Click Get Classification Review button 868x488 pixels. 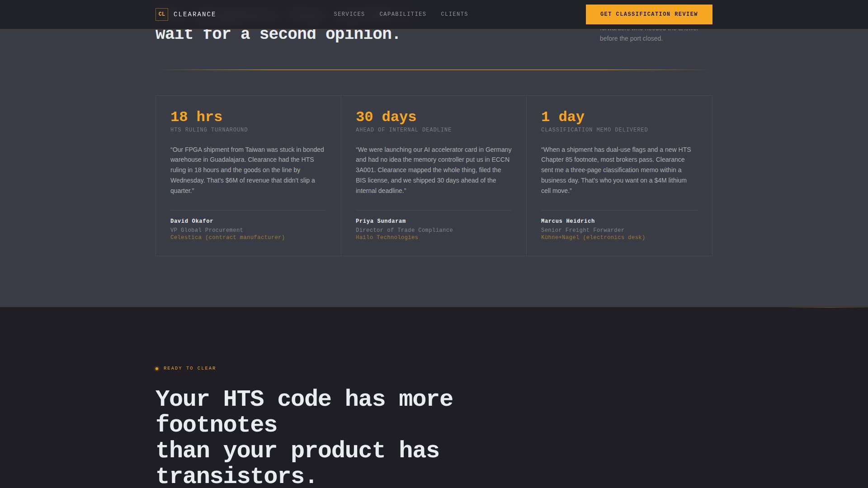click(x=649, y=14)
